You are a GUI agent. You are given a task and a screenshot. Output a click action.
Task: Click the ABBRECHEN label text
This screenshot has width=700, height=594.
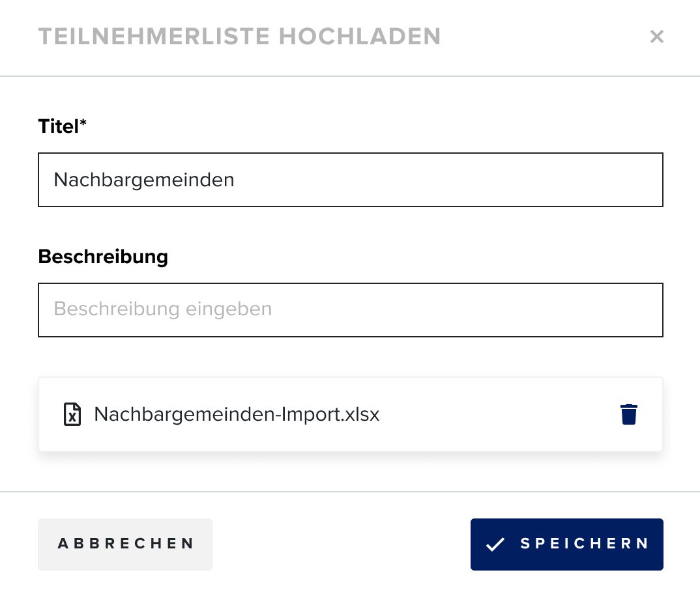pyautogui.click(x=125, y=544)
